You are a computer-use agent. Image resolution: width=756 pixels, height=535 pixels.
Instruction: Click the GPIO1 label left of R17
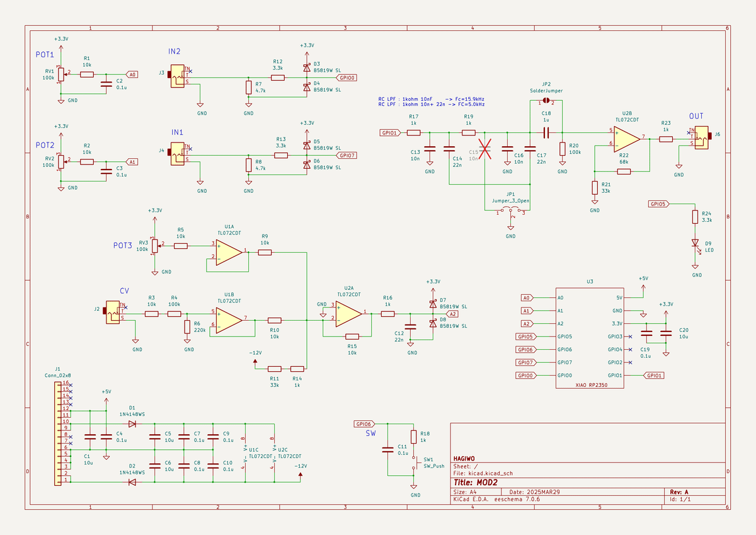389,133
